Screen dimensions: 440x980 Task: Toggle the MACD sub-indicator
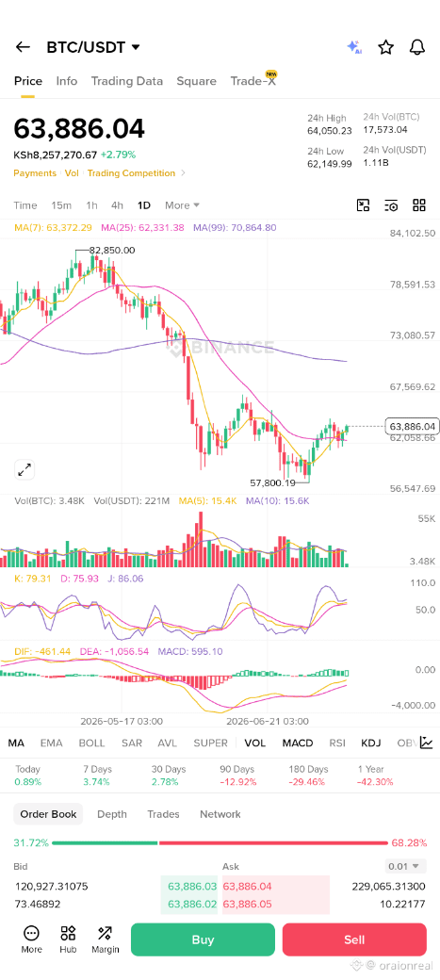pos(298,743)
